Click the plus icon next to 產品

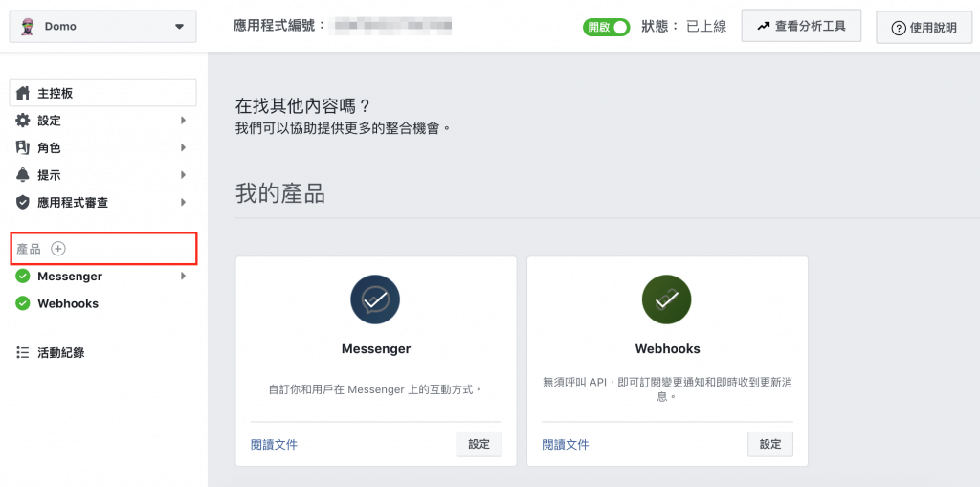pyautogui.click(x=58, y=249)
